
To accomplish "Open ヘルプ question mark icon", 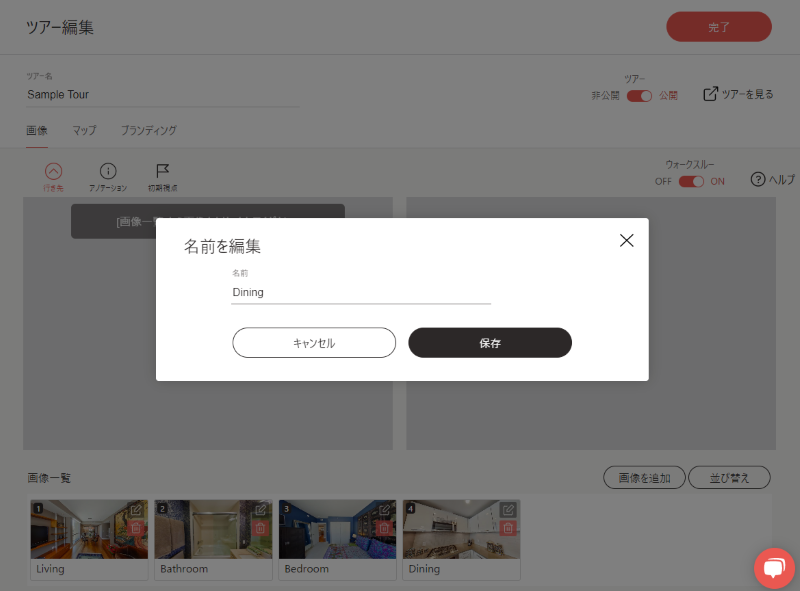I will pos(758,179).
